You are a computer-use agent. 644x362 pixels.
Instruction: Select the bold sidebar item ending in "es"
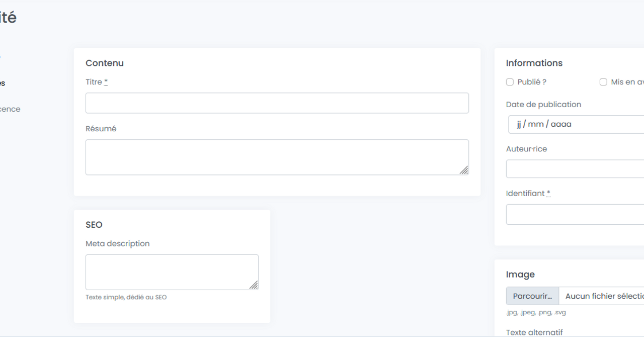tap(3, 83)
